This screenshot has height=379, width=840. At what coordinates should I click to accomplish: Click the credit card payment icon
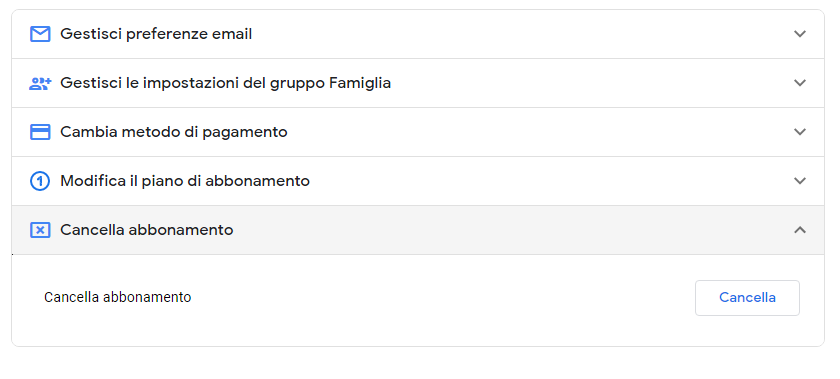tap(40, 132)
